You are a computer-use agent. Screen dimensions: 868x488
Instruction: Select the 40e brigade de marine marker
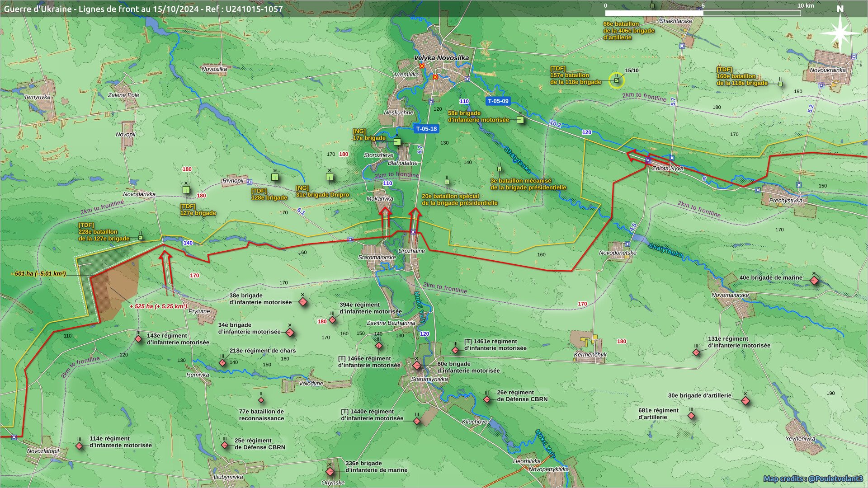[x=814, y=281]
